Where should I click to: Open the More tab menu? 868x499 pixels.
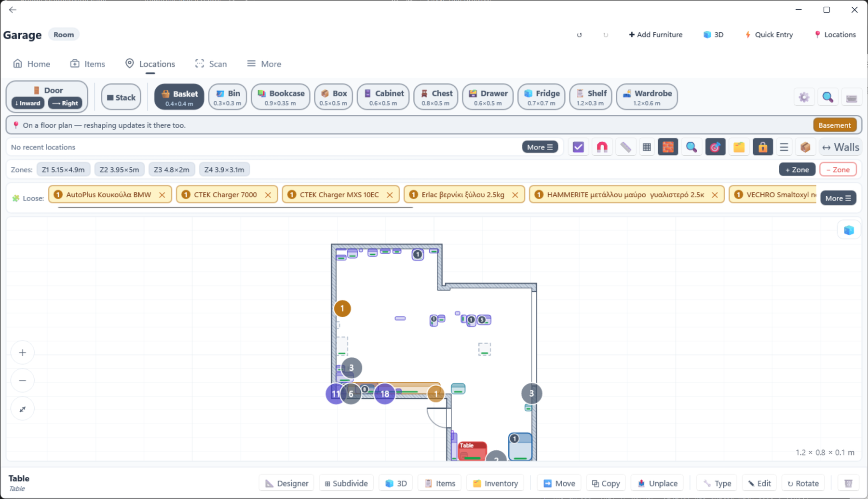click(x=264, y=64)
